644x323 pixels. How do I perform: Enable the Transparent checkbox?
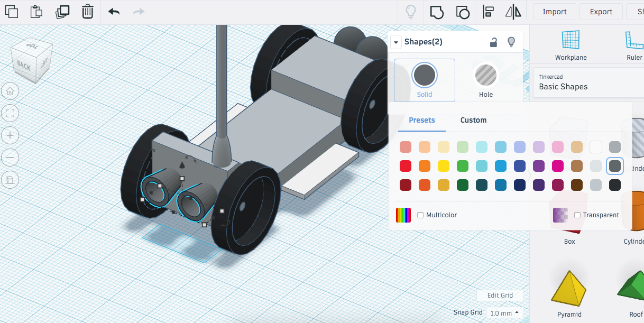[577, 215]
